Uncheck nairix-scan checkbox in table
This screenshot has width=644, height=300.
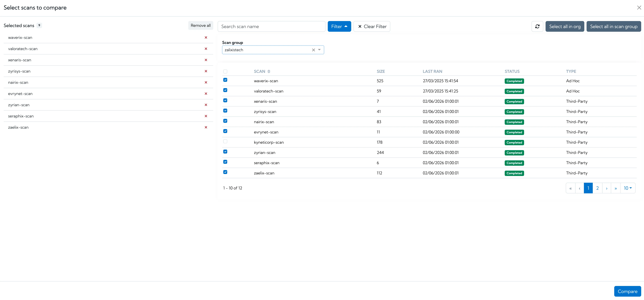(225, 121)
